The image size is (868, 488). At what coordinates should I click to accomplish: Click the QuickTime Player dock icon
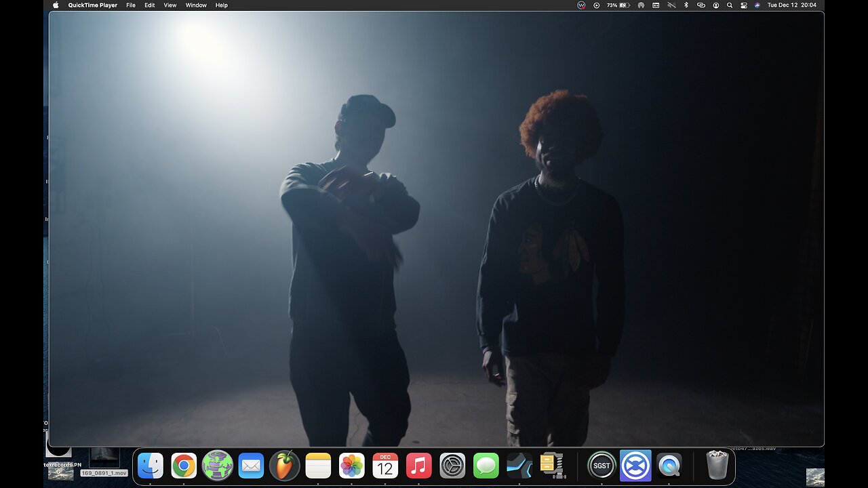click(x=669, y=466)
